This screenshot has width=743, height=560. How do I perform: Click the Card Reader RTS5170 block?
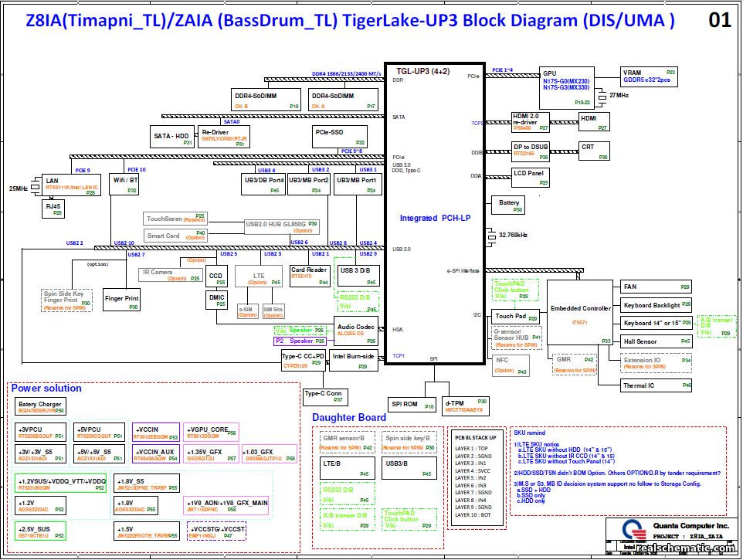[310, 275]
